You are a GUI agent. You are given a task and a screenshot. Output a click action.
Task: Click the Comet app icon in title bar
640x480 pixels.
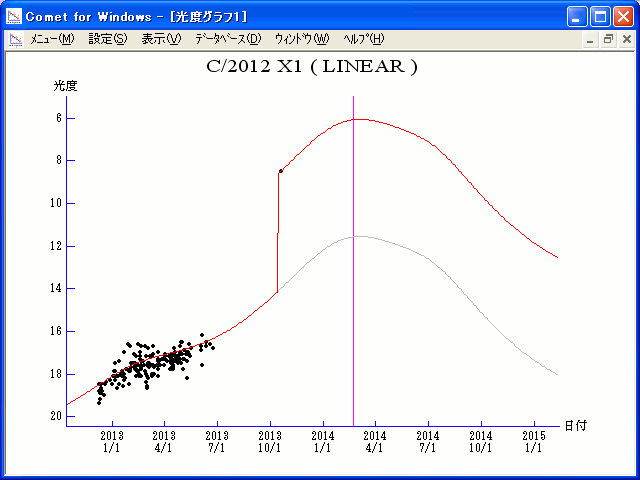(14, 16)
